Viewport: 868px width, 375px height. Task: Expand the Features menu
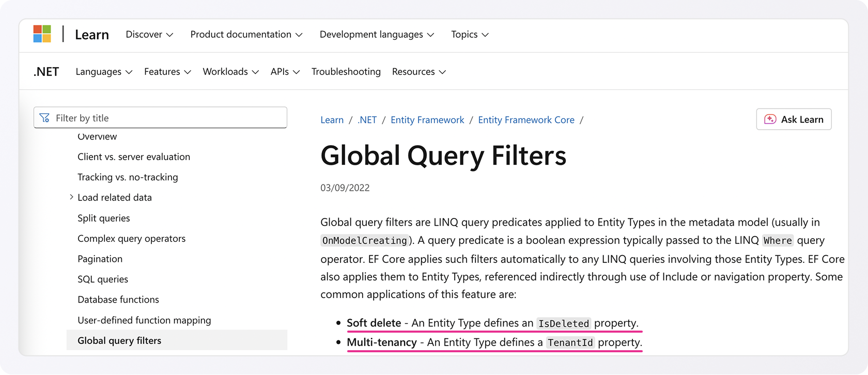click(x=167, y=72)
